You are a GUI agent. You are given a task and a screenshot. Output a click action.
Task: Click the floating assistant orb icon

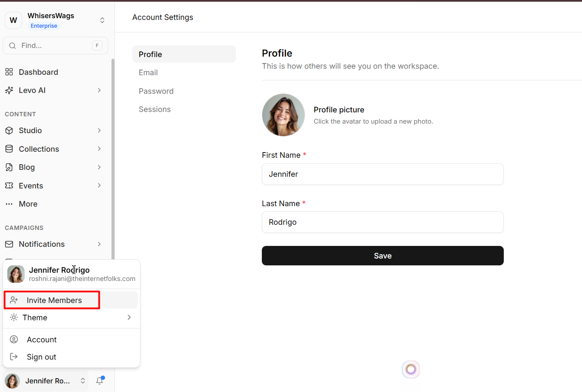pos(410,370)
